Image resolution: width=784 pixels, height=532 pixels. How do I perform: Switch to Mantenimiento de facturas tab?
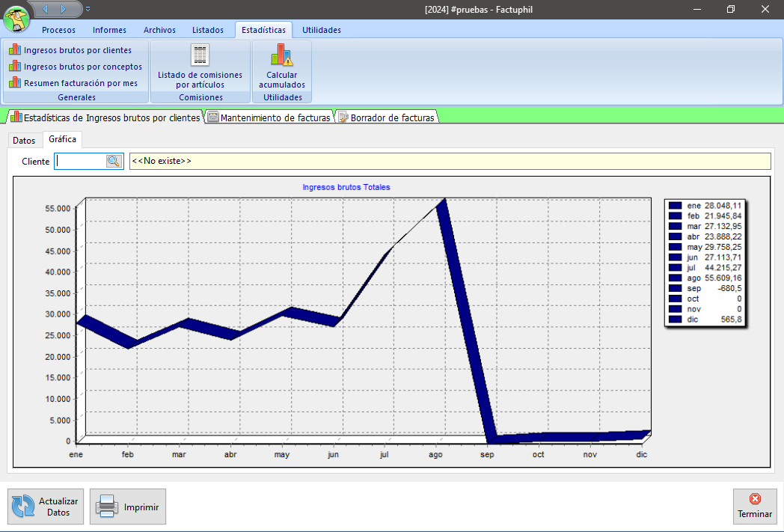point(269,117)
